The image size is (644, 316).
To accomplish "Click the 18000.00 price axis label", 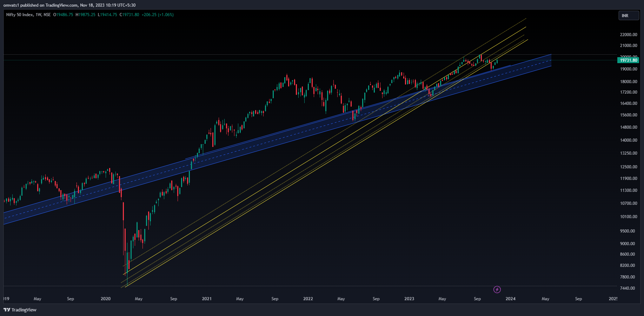I will point(629,82).
